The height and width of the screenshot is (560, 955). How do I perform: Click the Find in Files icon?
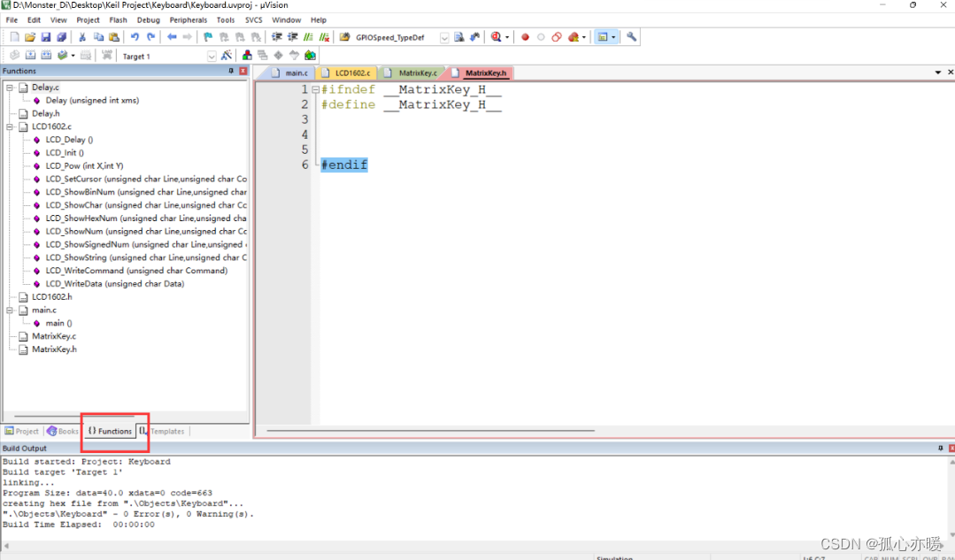[459, 37]
